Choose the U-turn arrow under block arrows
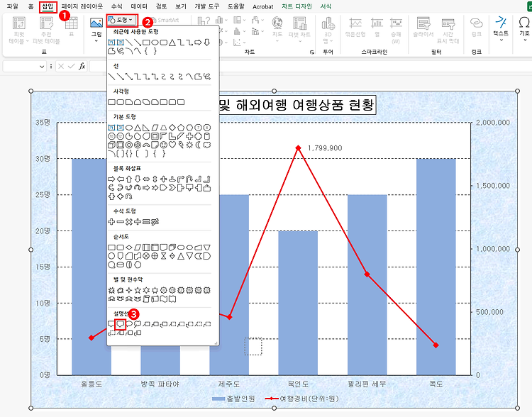 (x=189, y=179)
